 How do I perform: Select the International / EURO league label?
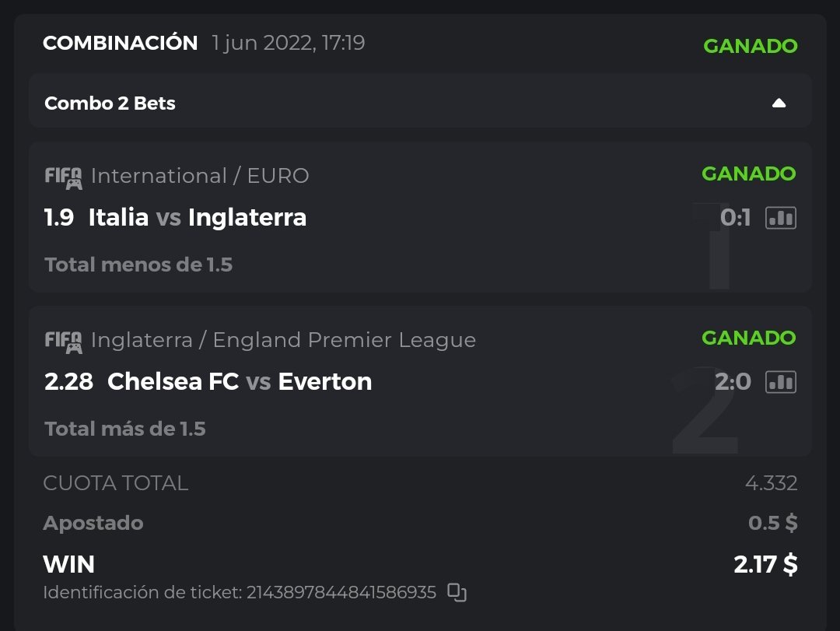tap(200, 176)
